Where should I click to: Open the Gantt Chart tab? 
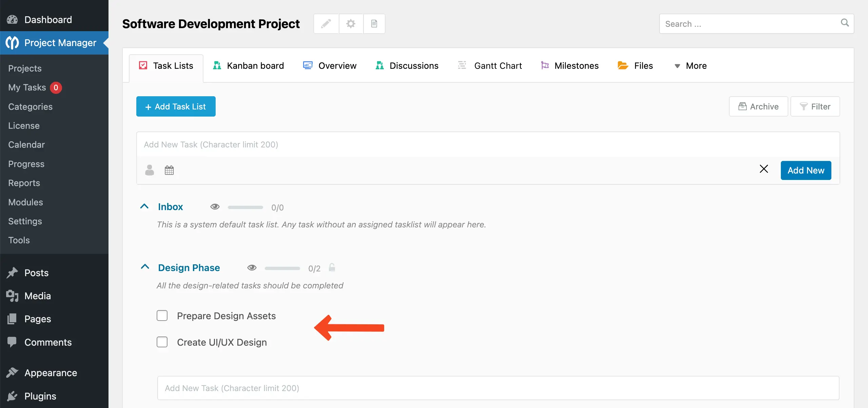click(x=490, y=65)
